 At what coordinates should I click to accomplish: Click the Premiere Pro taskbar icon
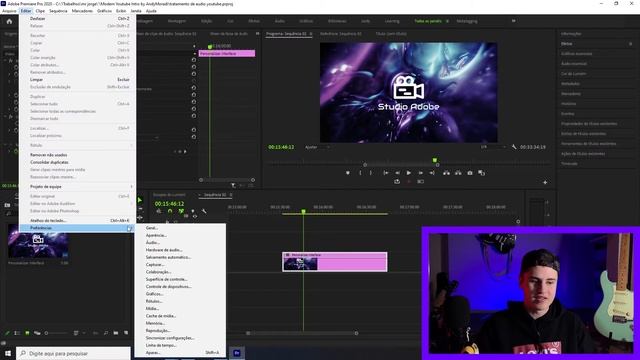[x=237, y=353]
